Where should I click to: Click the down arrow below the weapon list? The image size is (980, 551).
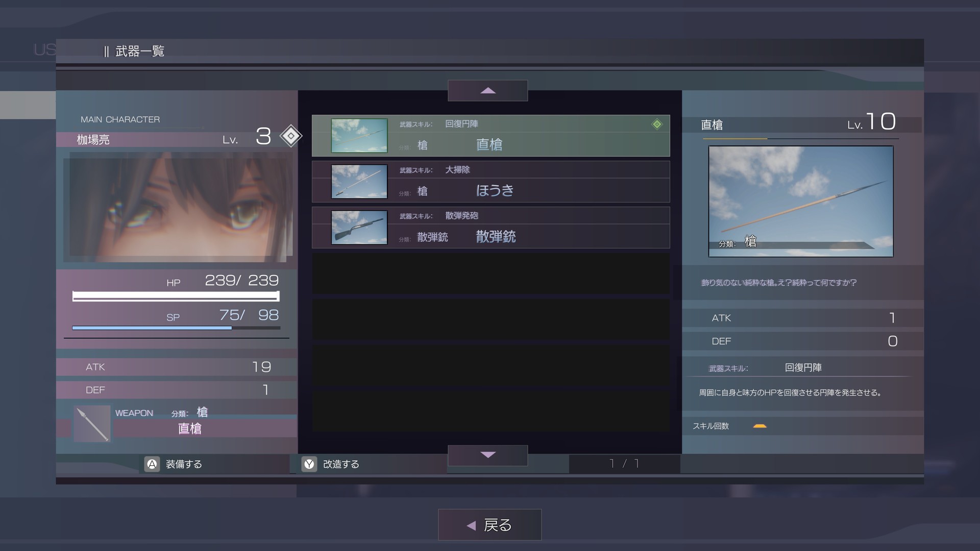pyautogui.click(x=487, y=455)
